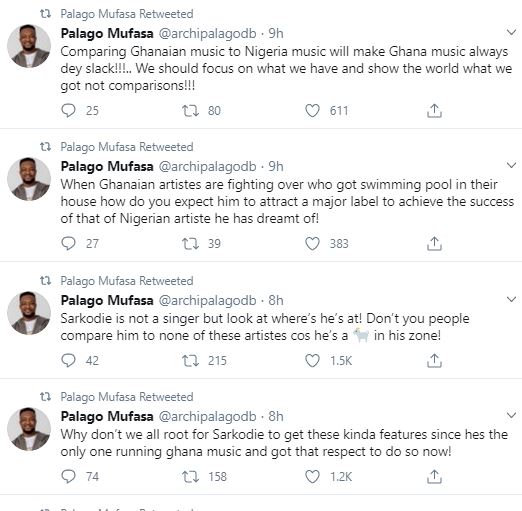
Task: Like the tweet with 1.5K likes
Action: tap(312, 360)
